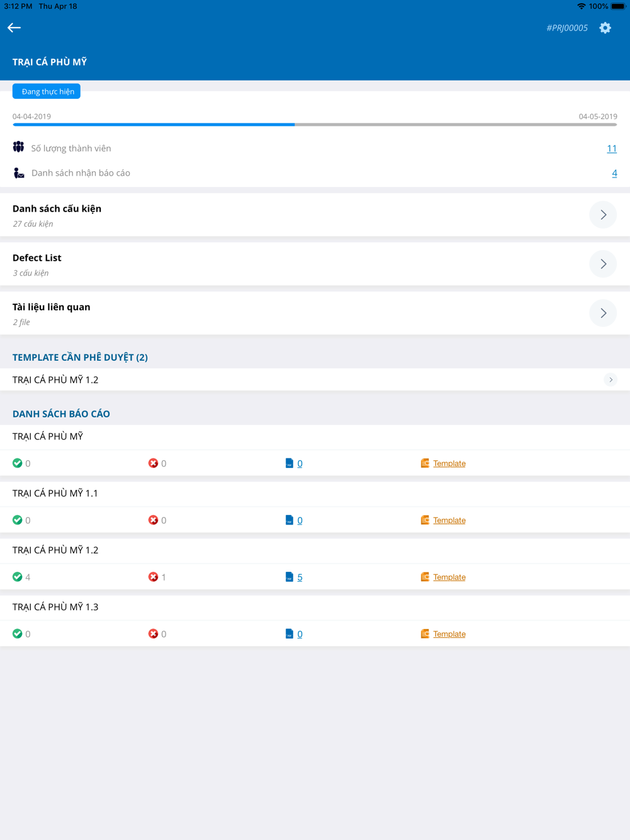Tap the Đang thực hiện status button
630x840 pixels.
tap(47, 91)
